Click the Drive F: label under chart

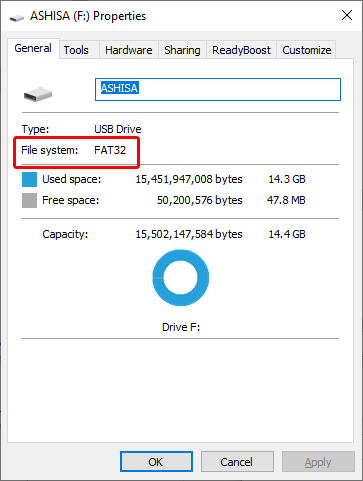pyautogui.click(x=181, y=327)
